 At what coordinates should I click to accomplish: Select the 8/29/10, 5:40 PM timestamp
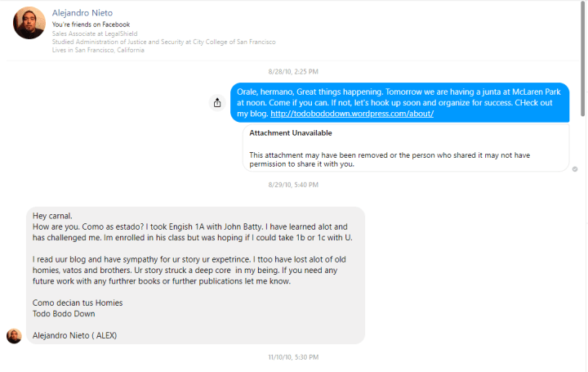293,185
